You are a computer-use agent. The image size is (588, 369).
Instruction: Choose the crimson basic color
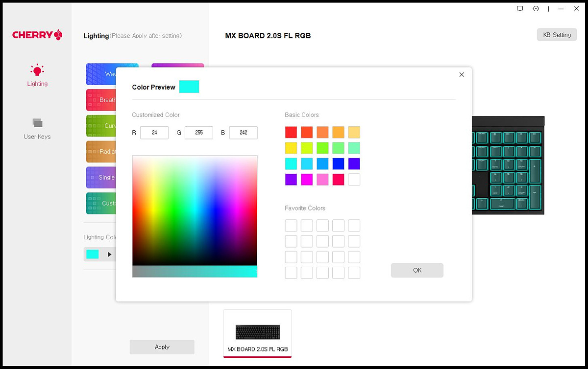pos(338,179)
